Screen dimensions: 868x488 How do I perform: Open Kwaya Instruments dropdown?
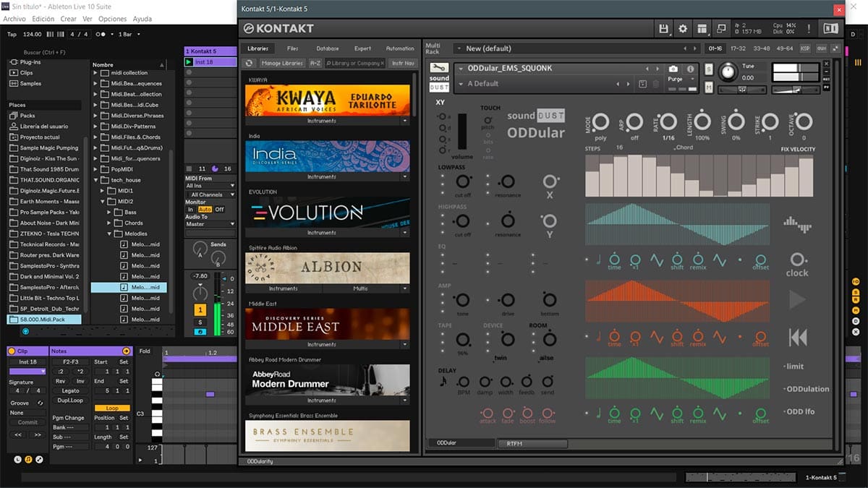[x=405, y=121]
